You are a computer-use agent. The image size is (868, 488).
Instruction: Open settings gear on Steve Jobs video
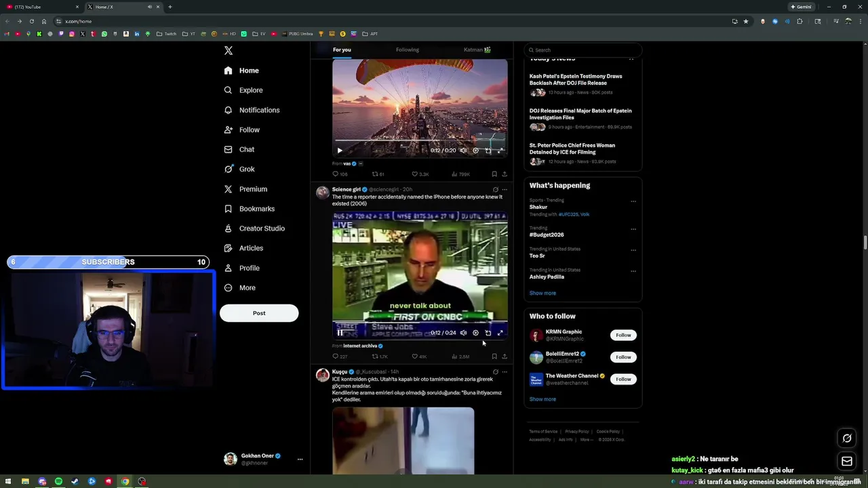click(475, 333)
